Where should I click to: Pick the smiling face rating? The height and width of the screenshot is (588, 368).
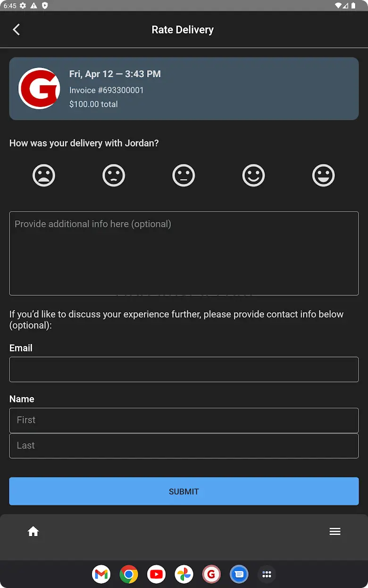point(254,175)
